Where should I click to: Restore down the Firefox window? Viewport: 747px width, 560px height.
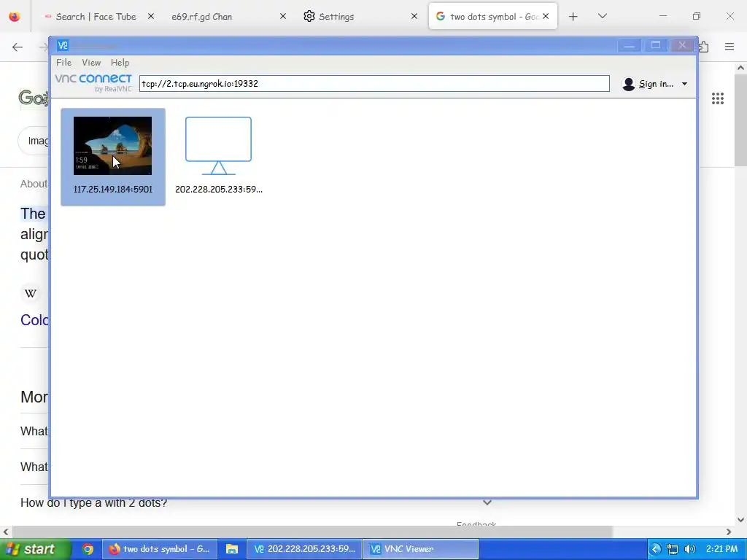(x=697, y=16)
